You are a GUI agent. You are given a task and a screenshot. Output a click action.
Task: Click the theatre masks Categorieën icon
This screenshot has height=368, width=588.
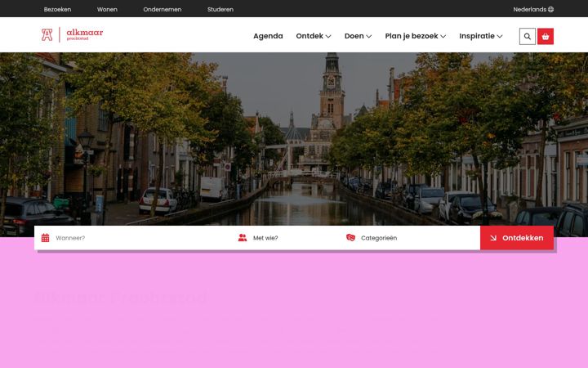click(x=350, y=237)
